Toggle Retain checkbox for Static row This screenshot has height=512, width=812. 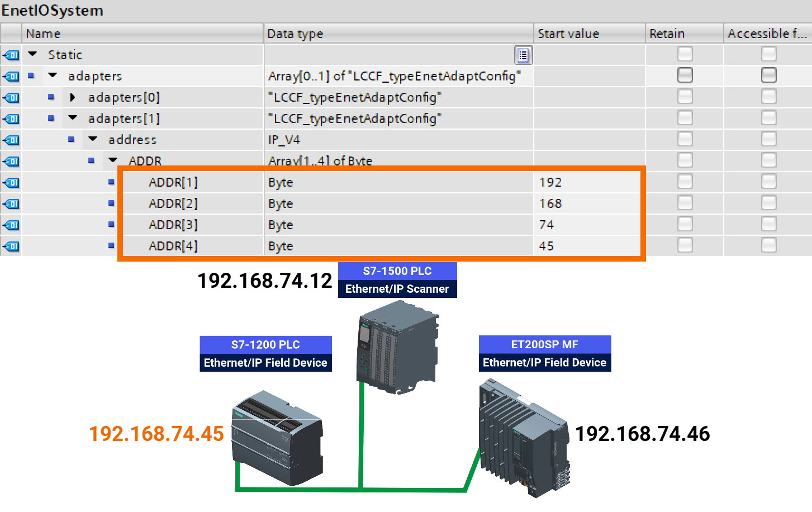pyautogui.click(x=685, y=54)
